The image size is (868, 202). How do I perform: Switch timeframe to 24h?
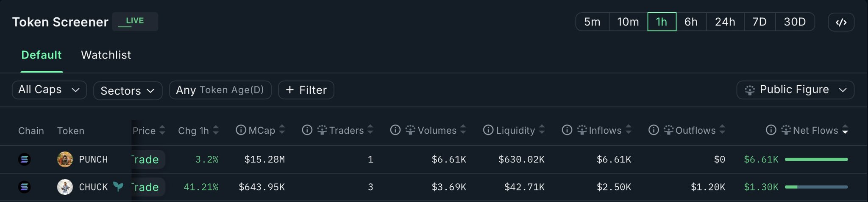[x=725, y=22]
